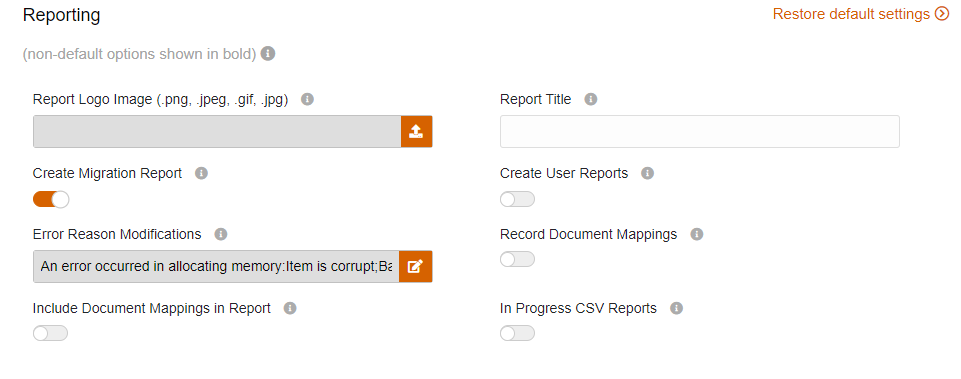Click the Error Reason Modifications text box
This screenshot has height=379, width=961.
(216, 266)
